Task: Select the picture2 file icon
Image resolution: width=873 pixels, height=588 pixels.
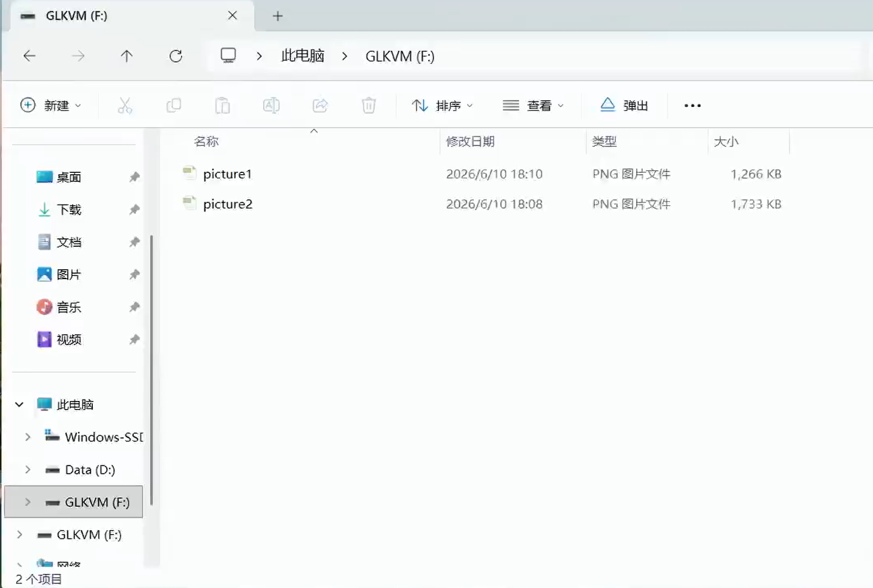Action: 189,203
